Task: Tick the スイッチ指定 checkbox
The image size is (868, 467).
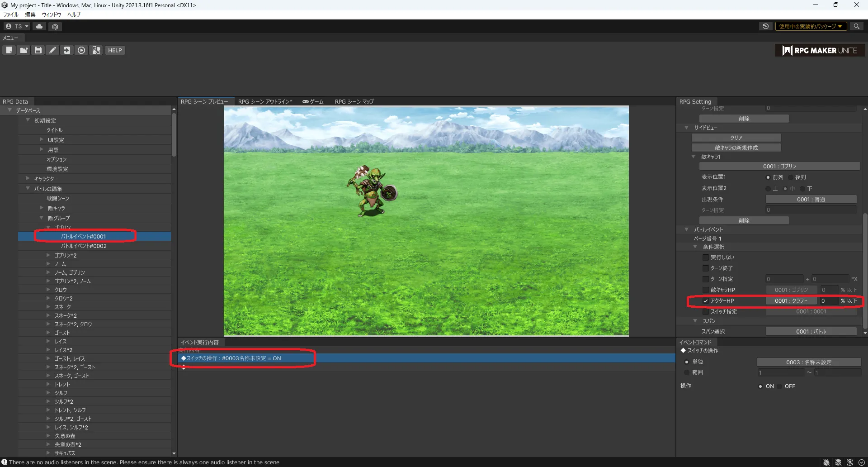Action: tap(705, 311)
